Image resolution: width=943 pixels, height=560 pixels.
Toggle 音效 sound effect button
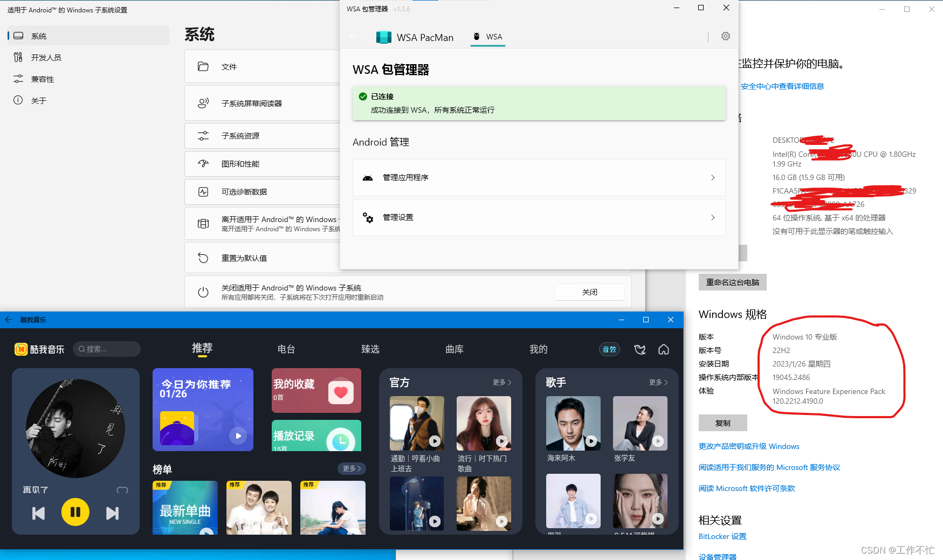[x=609, y=349]
